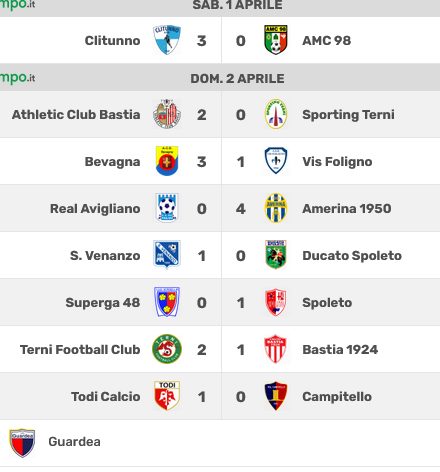Click the Terni Football Club green logo
This screenshot has height=472, width=440.
pos(167,349)
